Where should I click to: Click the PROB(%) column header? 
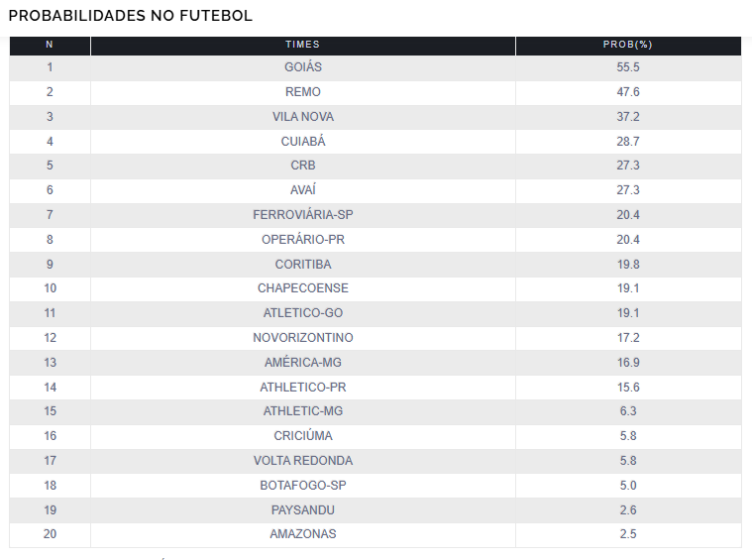pyautogui.click(x=628, y=45)
